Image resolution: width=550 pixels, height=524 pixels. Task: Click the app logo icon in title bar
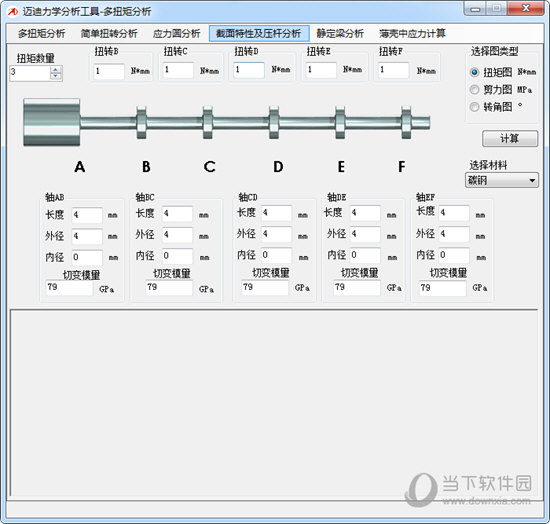pos(13,12)
